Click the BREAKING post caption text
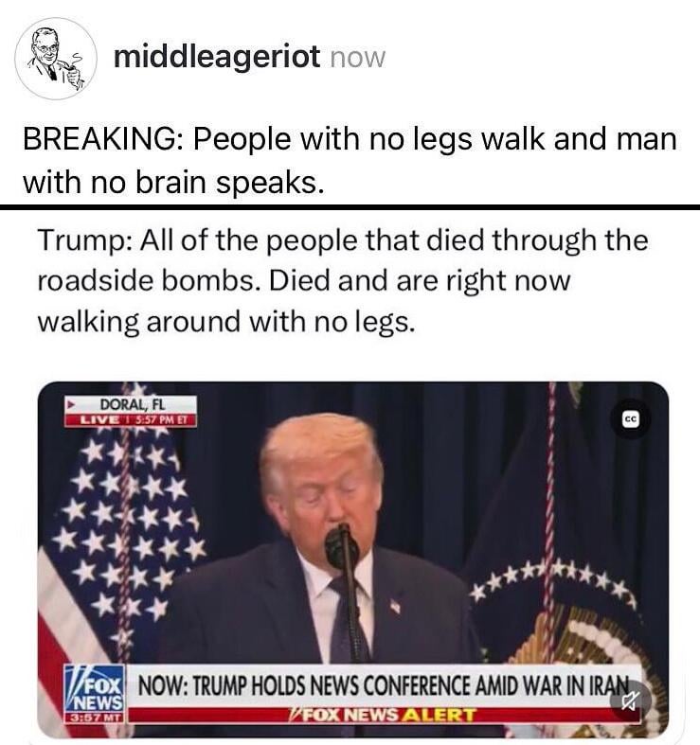 [350, 161]
